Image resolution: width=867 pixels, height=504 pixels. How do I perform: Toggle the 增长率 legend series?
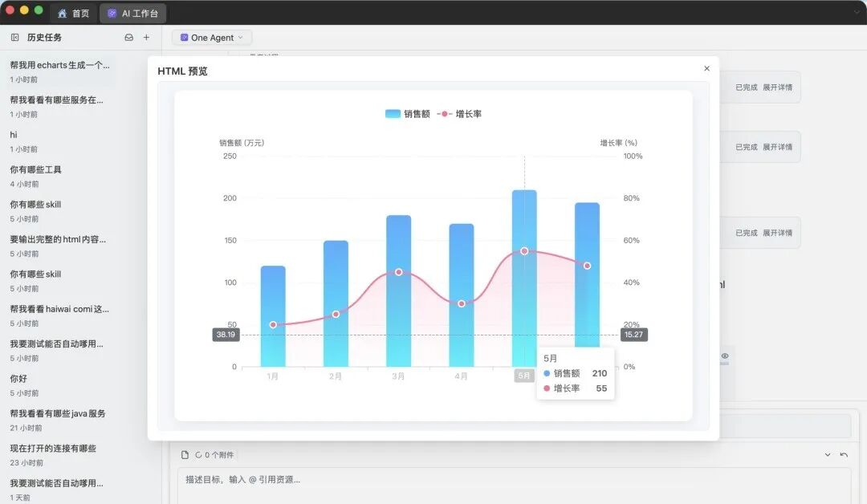point(459,114)
